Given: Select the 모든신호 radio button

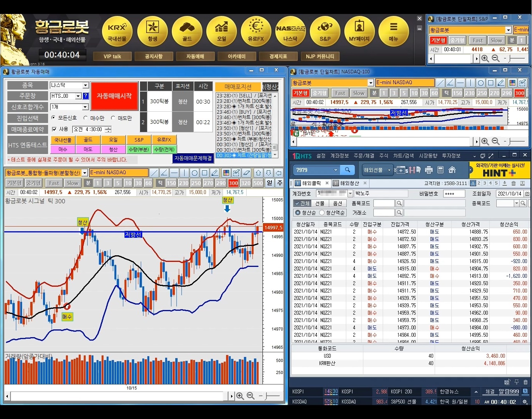Looking at the screenshot, I should (54, 118).
